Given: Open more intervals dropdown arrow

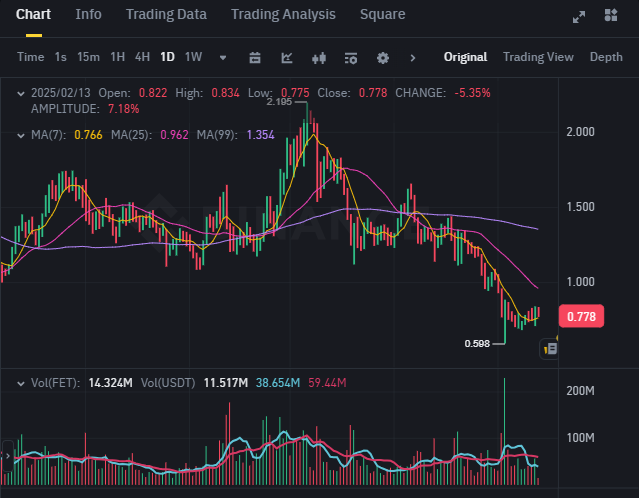Looking at the screenshot, I should pyautogui.click(x=223, y=57).
